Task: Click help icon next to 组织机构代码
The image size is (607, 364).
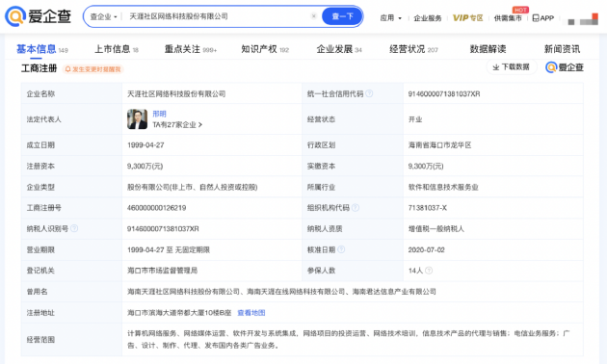Action: coord(355,208)
